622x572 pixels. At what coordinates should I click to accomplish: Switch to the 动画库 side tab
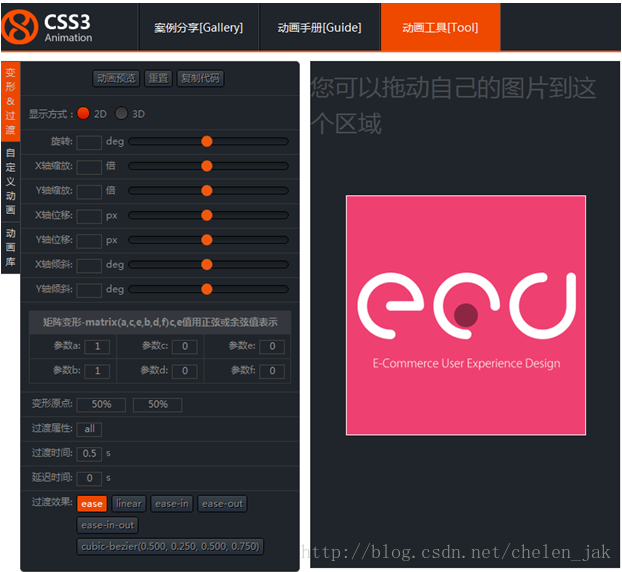coord(11,248)
